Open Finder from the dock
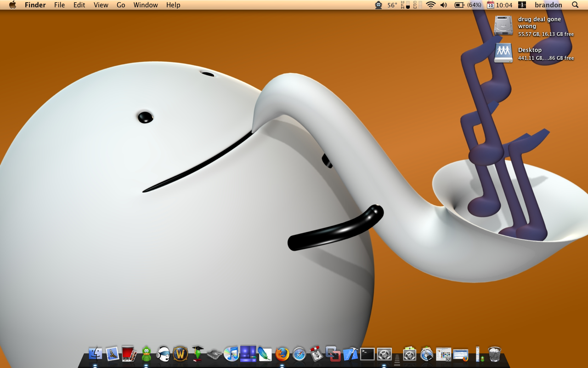This screenshot has height=368, width=588. (x=95, y=354)
